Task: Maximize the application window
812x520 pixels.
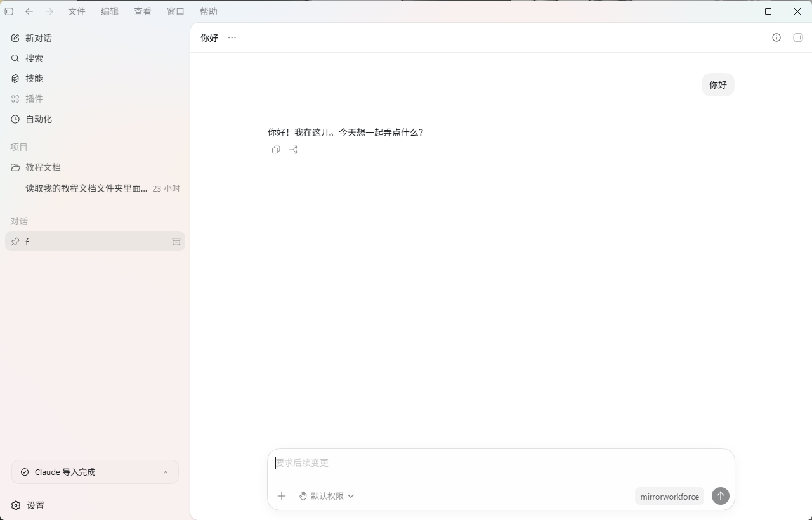Action: (x=768, y=11)
